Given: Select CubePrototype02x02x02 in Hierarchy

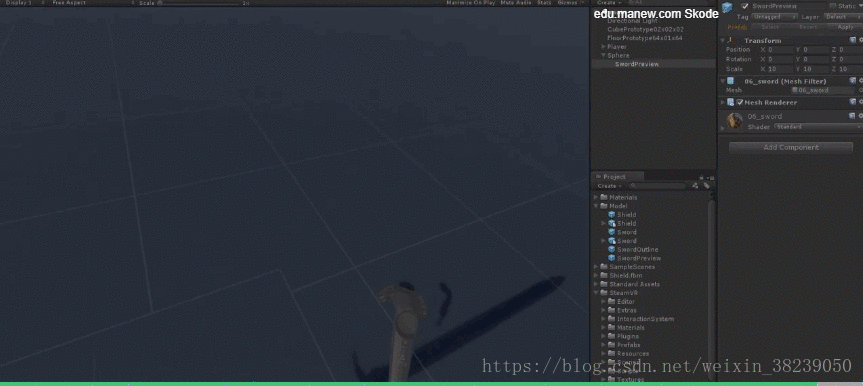Looking at the screenshot, I should [x=646, y=29].
